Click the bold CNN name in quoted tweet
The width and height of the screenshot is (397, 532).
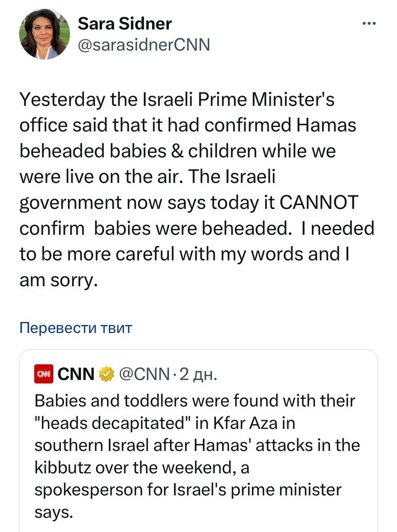tap(76, 374)
